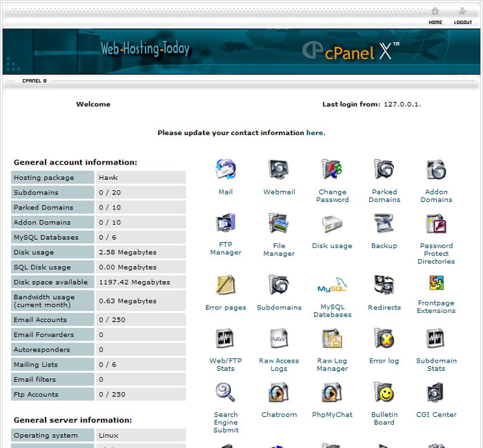This screenshot has height=448, width=483.
Task: Open Frontpage Extensions icon
Action: (436, 283)
